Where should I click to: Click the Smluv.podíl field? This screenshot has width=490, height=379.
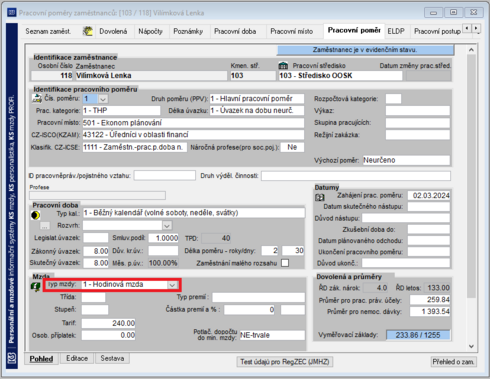click(163, 238)
